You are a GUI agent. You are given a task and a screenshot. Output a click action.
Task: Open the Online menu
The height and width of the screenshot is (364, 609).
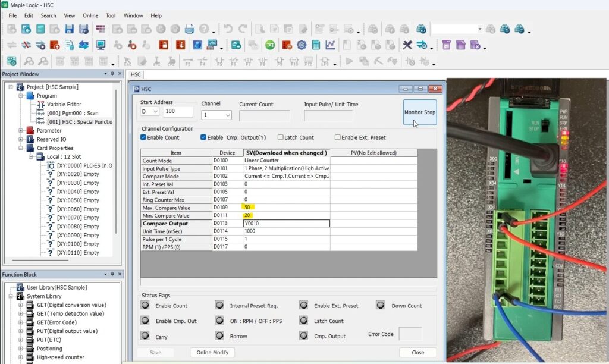[x=90, y=15]
